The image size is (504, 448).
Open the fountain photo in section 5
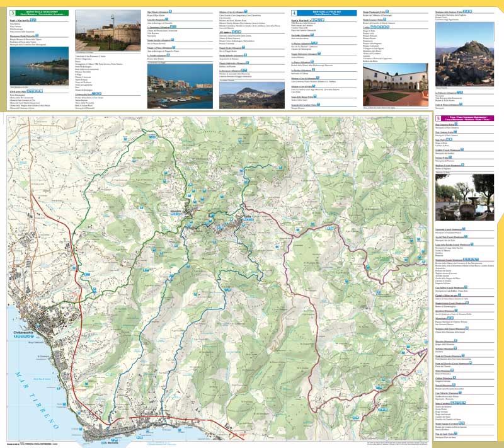click(x=466, y=197)
